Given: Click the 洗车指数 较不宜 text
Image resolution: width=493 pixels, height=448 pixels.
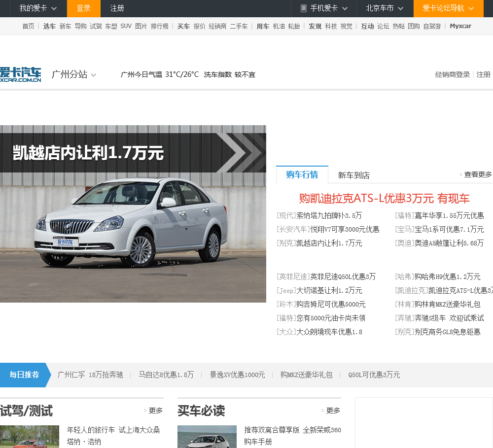Looking at the screenshot, I should pyautogui.click(x=230, y=74).
